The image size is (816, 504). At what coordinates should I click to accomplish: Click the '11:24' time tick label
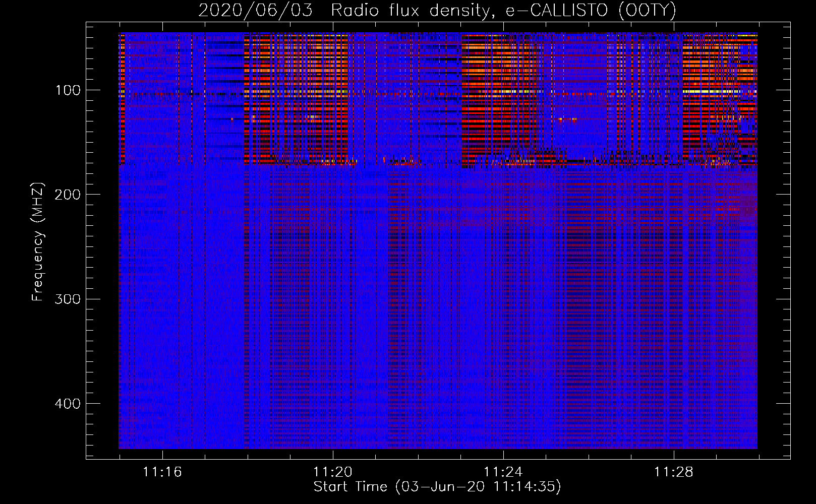click(503, 472)
